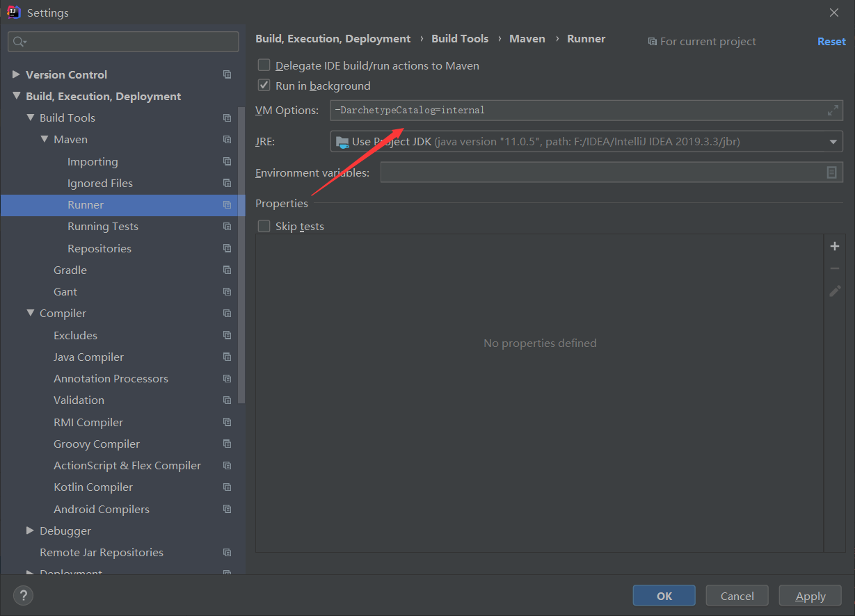
Task: Select Ignored Files in settings tree
Action: tap(100, 183)
